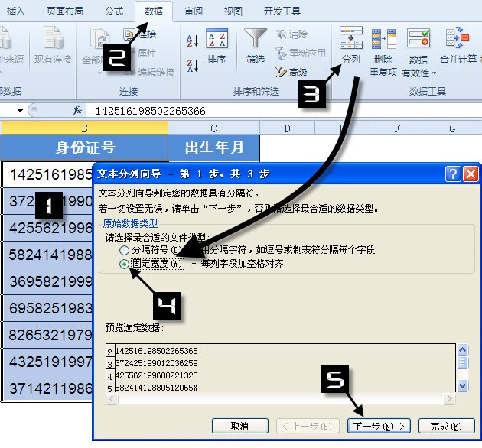
Task: Open the 审阅 ribbon tab
Action: pos(194,11)
